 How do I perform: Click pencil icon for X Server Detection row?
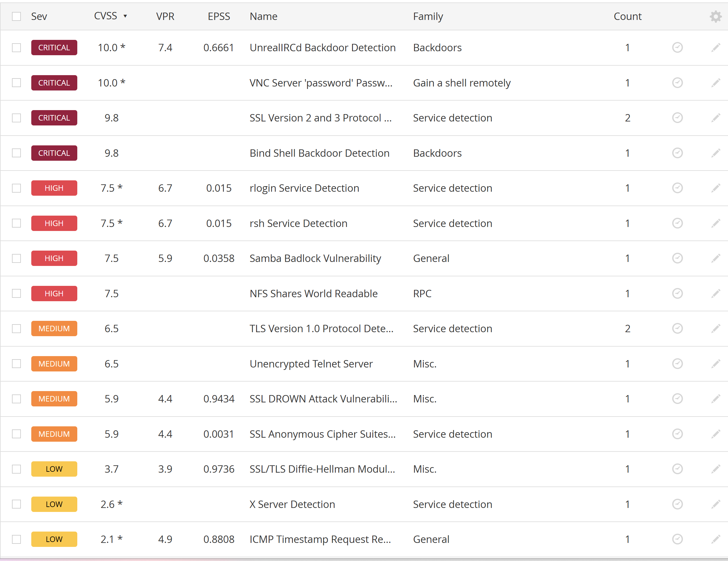click(715, 504)
